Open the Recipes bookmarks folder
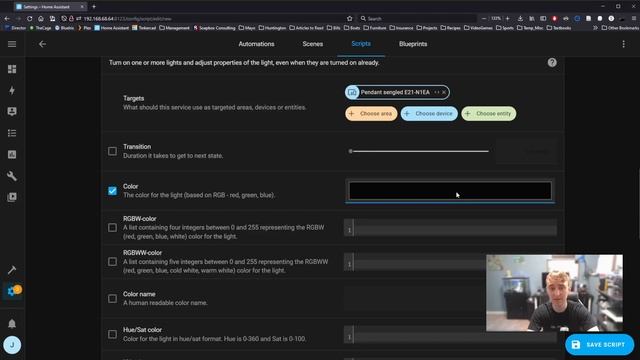 pos(451,28)
